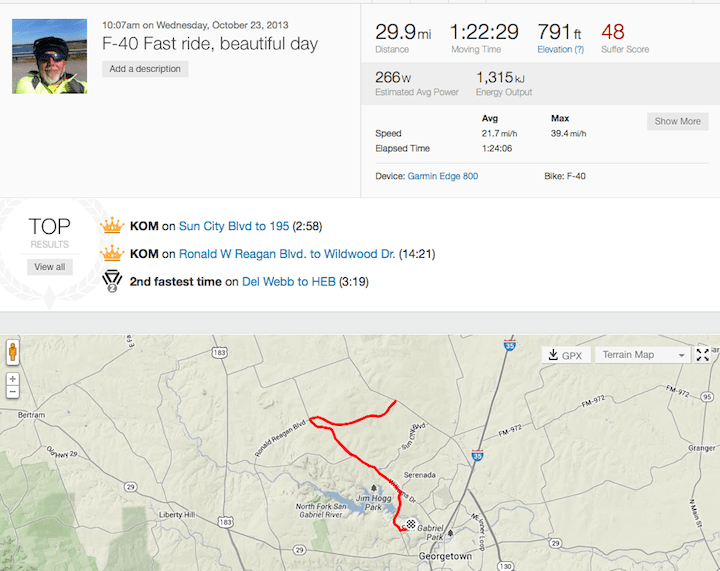Click the Street View pegman icon
Screen dimensions: 720x571
click(x=12, y=353)
